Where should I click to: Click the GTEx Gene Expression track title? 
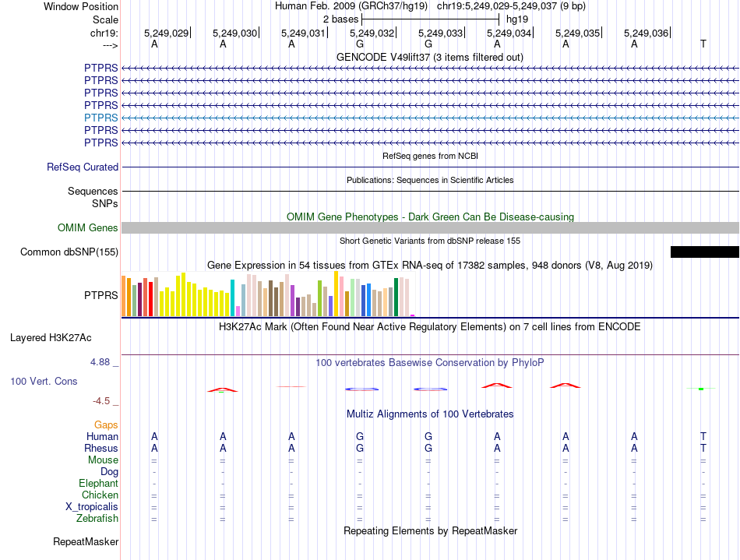[430, 265]
